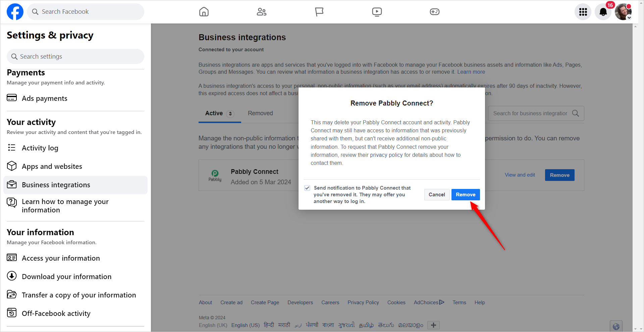The height and width of the screenshot is (332, 644).
Task: Switch language to हिन्दी
Action: click(x=269, y=325)
